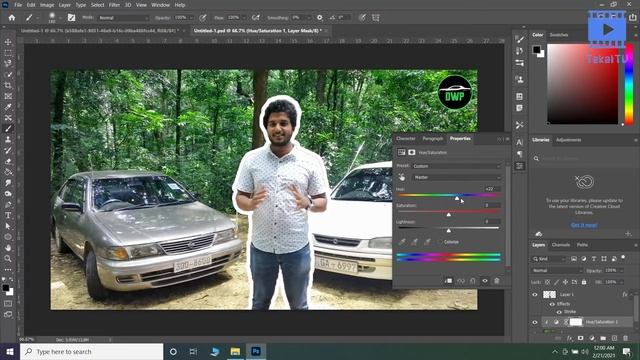Hide the Effects visibility eye
The height and width of the screenshot is (360, 640).
pos(552,304)
